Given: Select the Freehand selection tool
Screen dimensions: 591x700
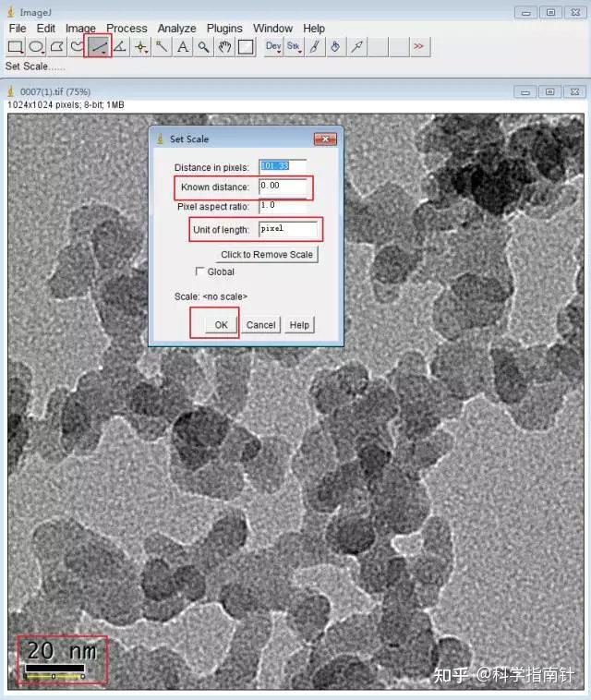Looking at the screenshot, I should pos(77,46).
